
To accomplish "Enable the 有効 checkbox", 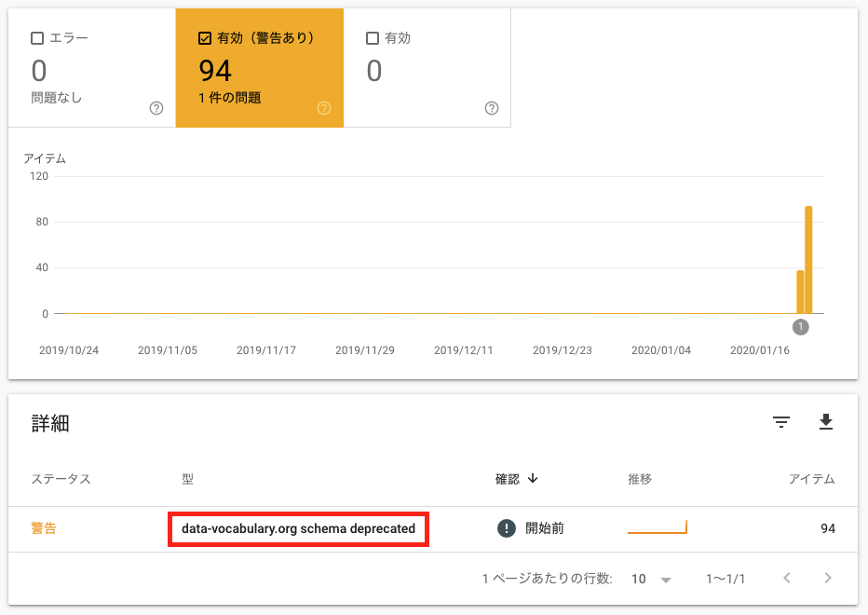I will (373, 38).
